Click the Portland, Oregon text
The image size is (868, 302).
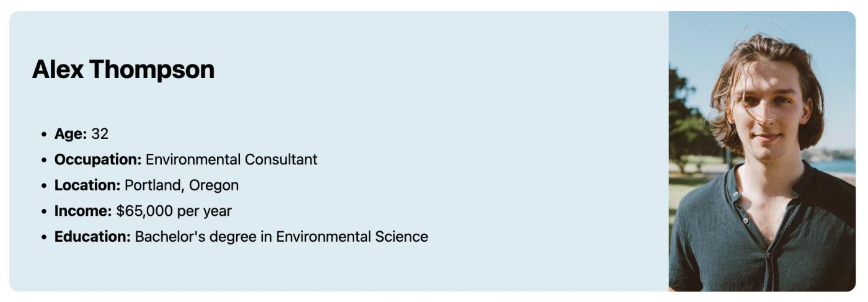182,185
